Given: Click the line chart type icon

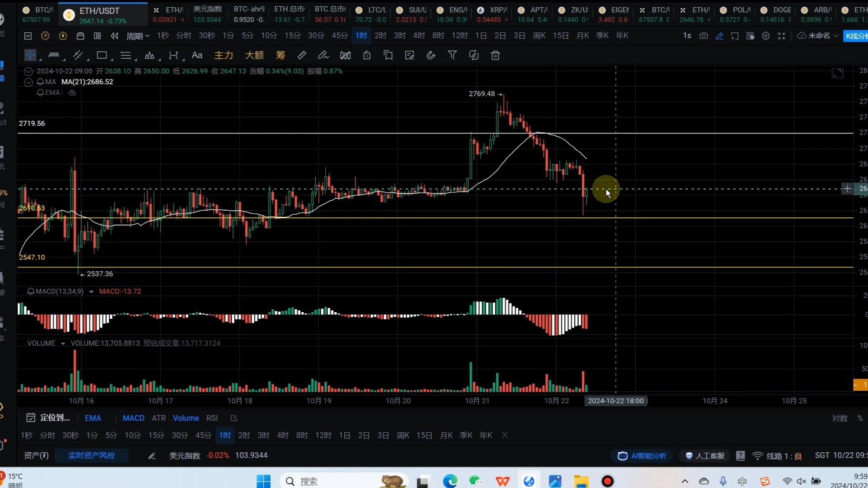Looking at the screenshot, I should [x=28, y=36].
